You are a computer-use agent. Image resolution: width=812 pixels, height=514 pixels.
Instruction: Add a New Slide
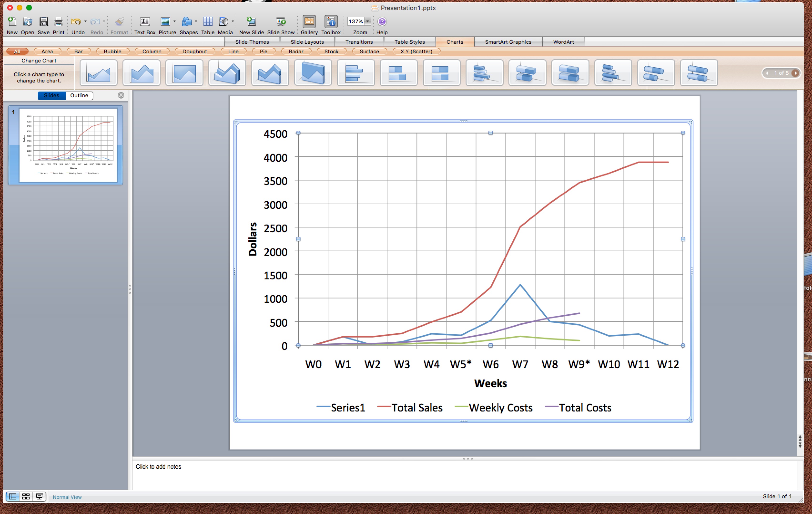tap(251, 22)
